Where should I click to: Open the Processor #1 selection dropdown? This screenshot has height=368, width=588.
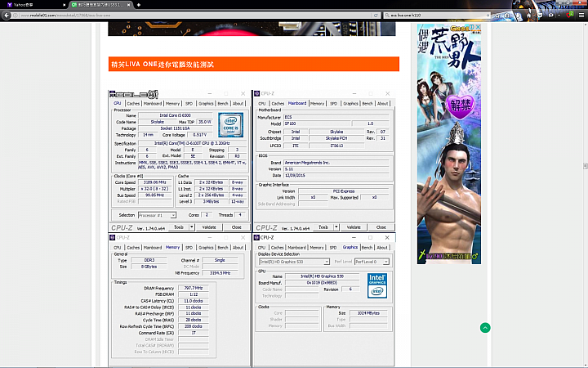tap(157, 215)
